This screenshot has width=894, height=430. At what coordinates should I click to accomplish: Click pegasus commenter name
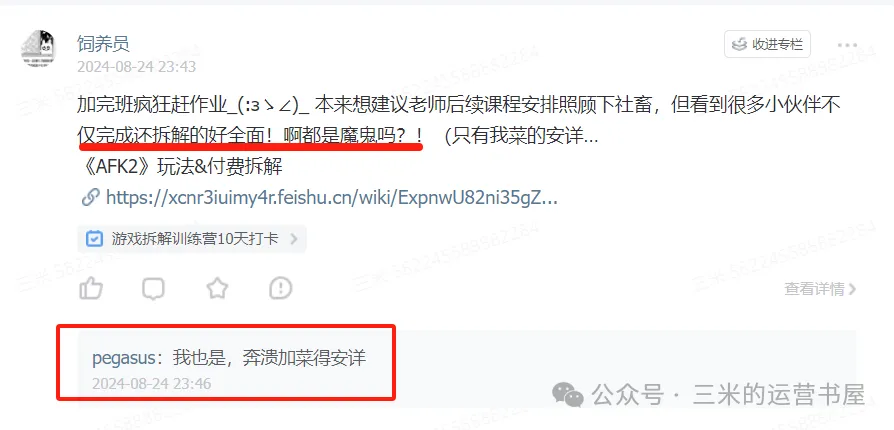point(124,358)
